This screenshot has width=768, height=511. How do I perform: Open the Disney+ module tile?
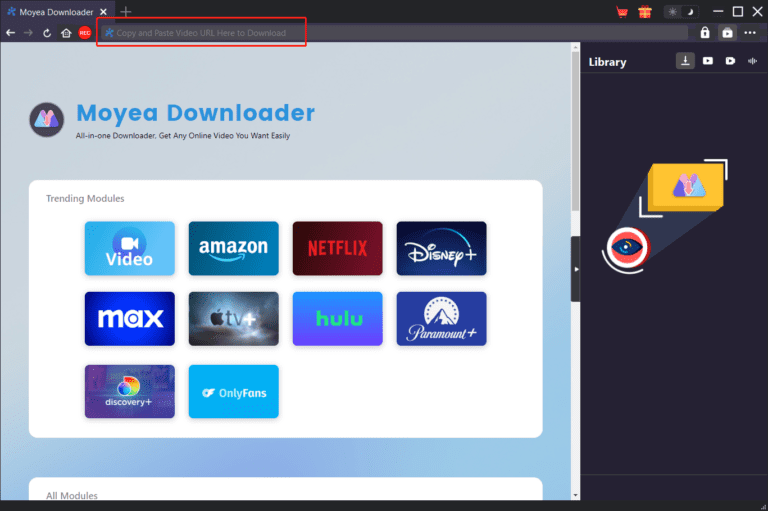[441, 248]
